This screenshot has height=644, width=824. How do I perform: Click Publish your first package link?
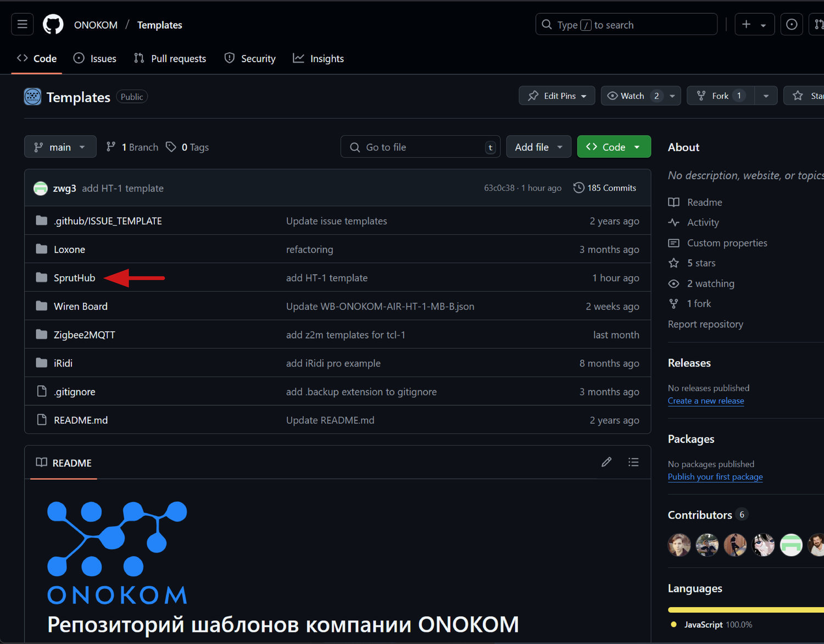tap(715, 477)
